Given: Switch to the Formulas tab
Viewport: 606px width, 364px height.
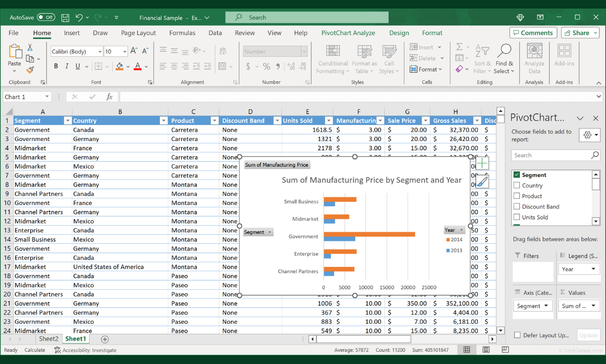Looking at the screenshot, I should coord(182,33).
